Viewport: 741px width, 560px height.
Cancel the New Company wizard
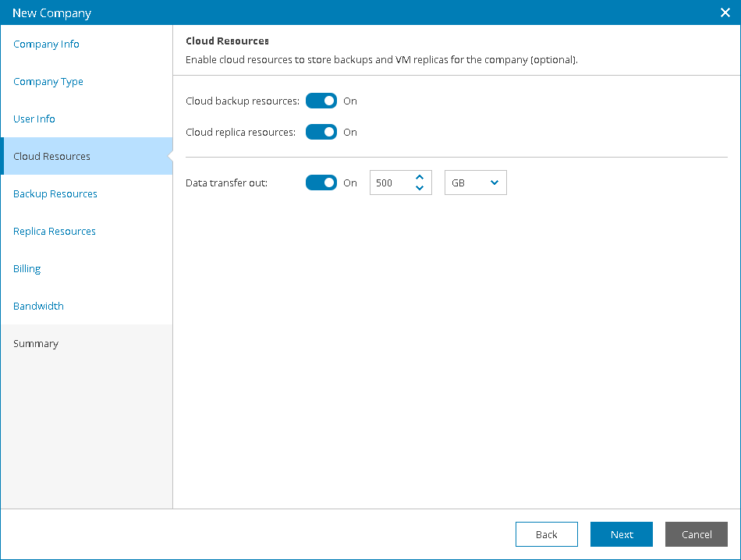point(697,534)
